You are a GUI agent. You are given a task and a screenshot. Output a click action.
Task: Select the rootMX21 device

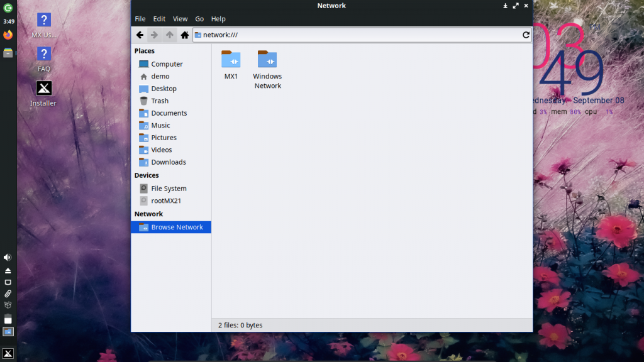[x=166, y=201]
